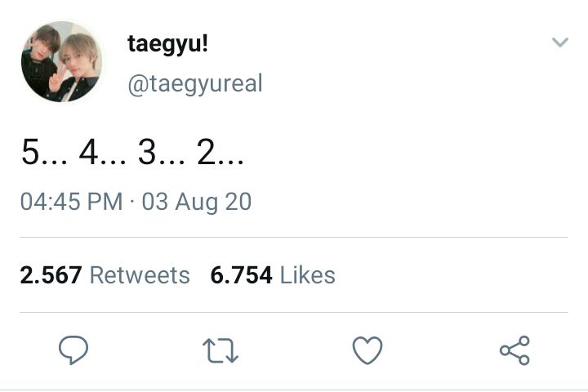The image size is (588, 392).
Task: Click the 04:45 PM timestamp
Action: click(71, 202)
